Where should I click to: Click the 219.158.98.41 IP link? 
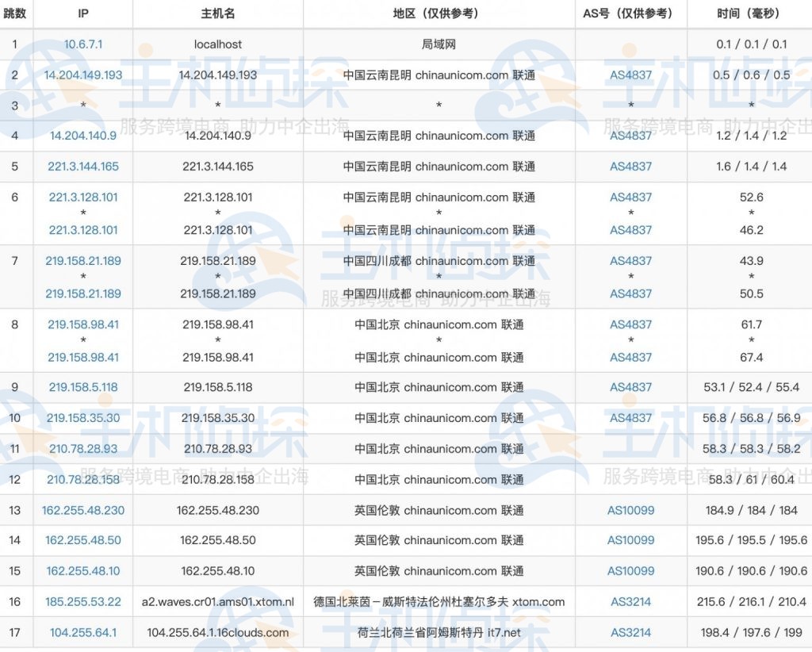click(x=82, y=324)
